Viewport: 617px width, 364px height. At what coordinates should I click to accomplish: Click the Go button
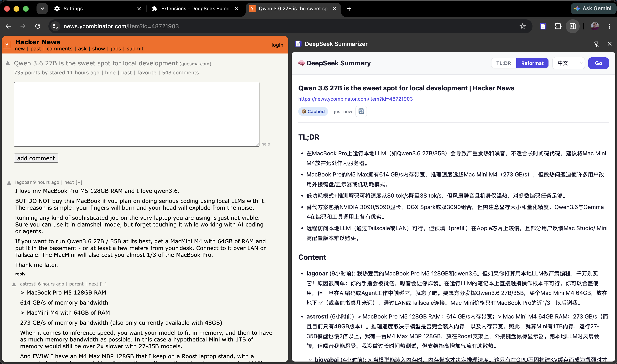click(x=598, y=63)
